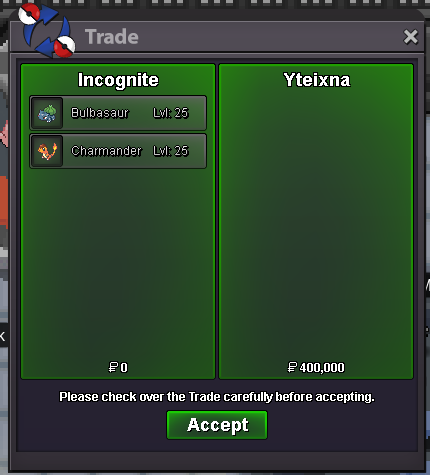Accept the trade offer

tap(217, 425)
